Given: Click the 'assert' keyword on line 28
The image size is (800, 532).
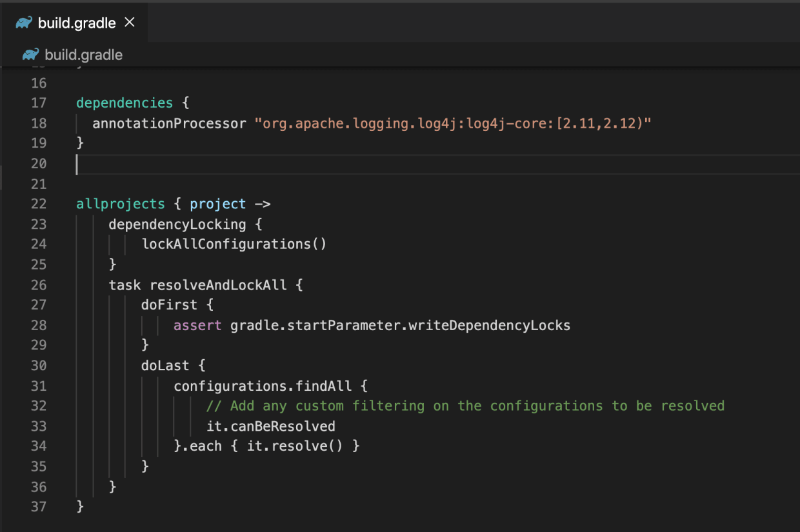Looking at the screenshot, I should tap(197, 325).
